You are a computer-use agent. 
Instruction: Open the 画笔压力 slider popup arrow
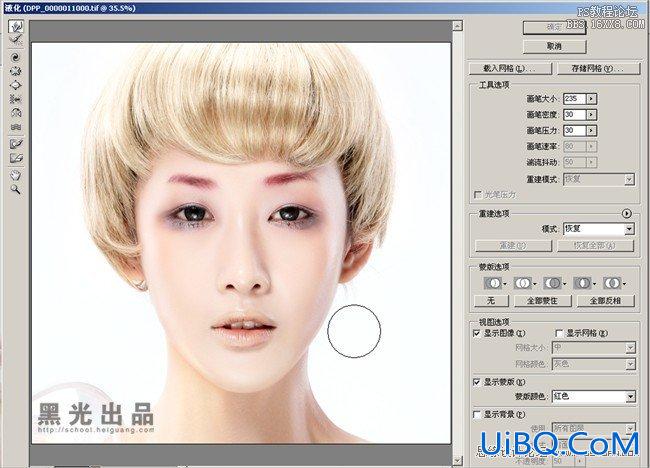tap(592, 131)
